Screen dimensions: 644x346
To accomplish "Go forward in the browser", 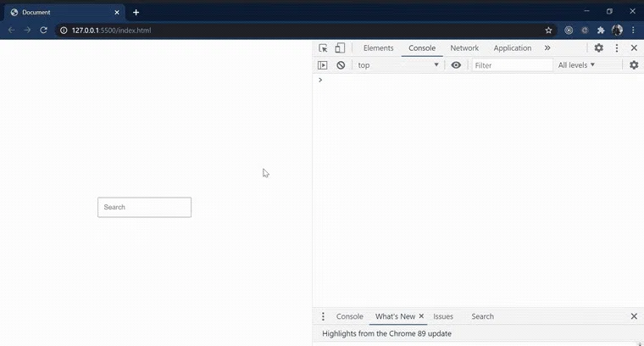I will pos(27,30).
